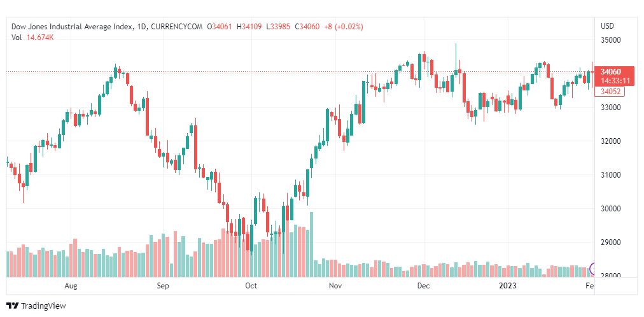Click the 1D interval label

pyautogui.click(x=141, y=27)
